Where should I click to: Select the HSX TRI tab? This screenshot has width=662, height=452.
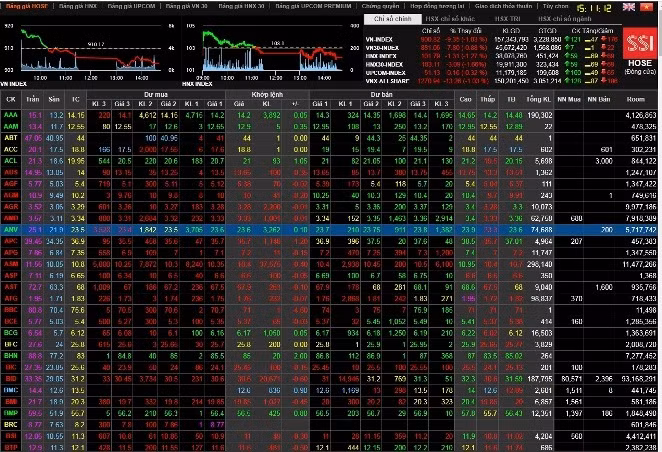[507, 19]
